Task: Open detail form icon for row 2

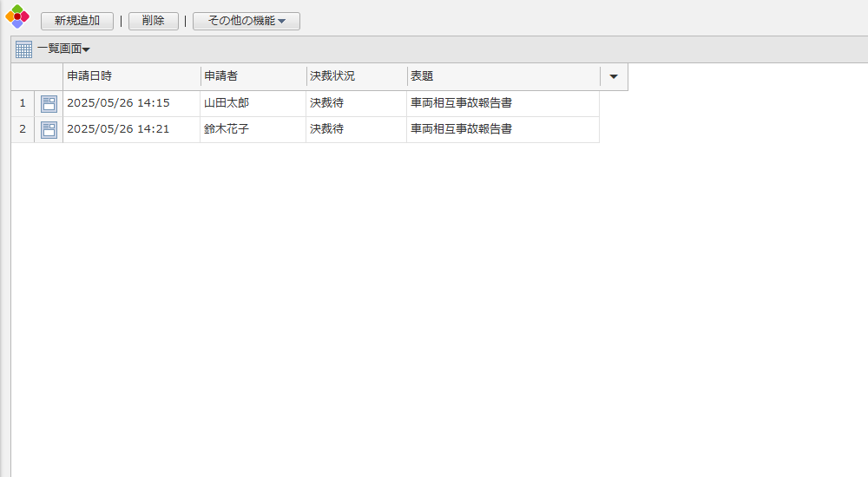Action: [x=49, y=130]
